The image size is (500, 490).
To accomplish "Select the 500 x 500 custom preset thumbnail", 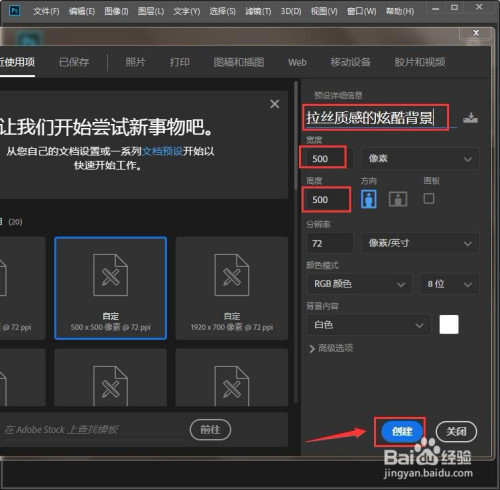I will click(110, 288).
